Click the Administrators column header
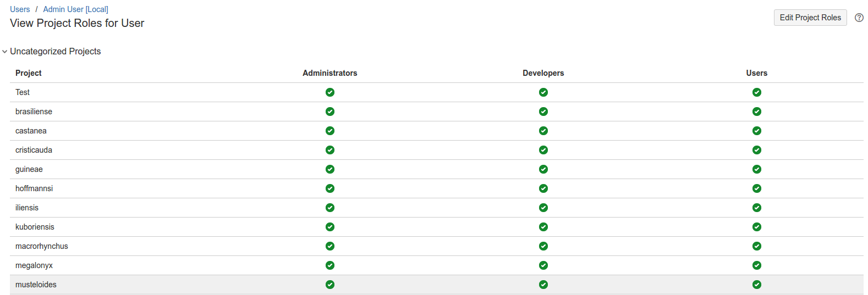The width and height of the screenshot is (868, 295). point(329,73)
